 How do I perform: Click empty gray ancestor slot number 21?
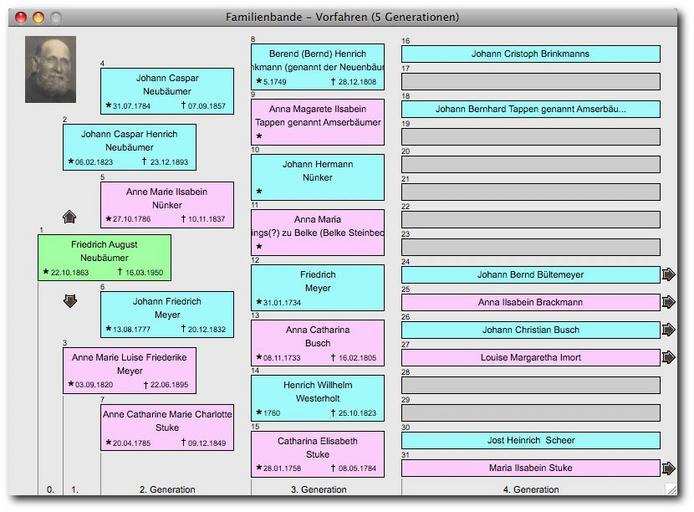point(531,192)
